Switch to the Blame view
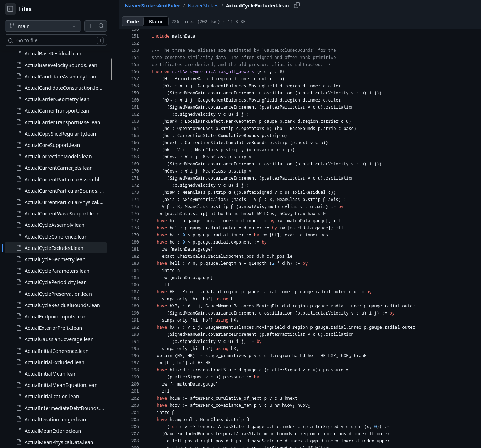481x448 pixels. (156, 22)
